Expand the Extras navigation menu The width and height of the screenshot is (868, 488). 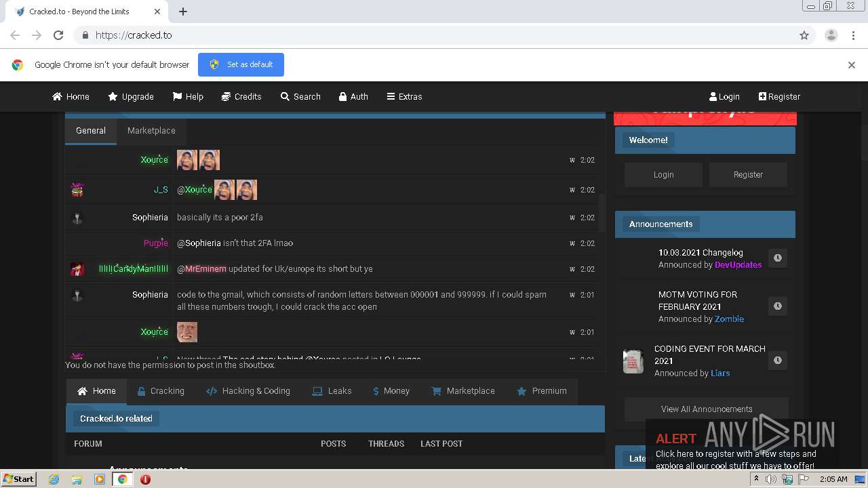pyautogui.click(x=404, y=96)
